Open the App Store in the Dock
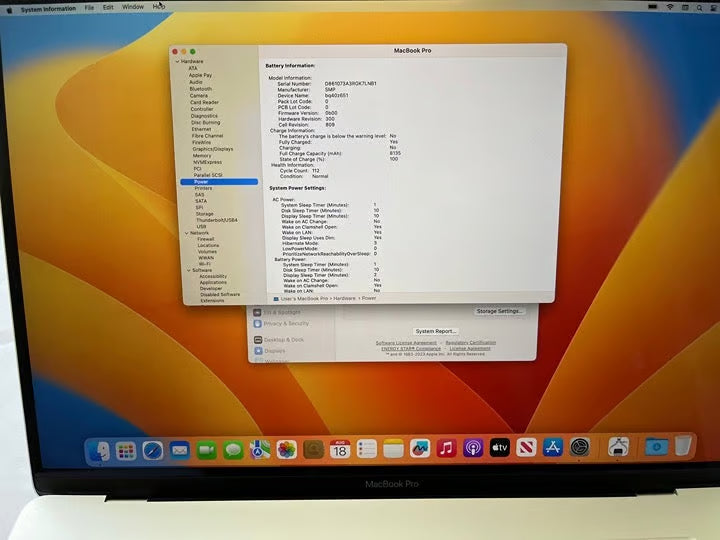 coord(553,447)
